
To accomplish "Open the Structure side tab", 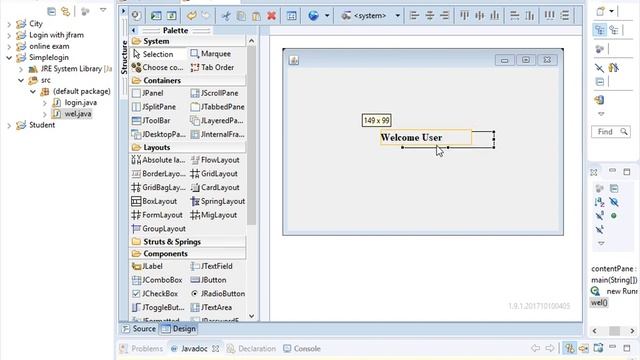I will (x=124, y=57).
